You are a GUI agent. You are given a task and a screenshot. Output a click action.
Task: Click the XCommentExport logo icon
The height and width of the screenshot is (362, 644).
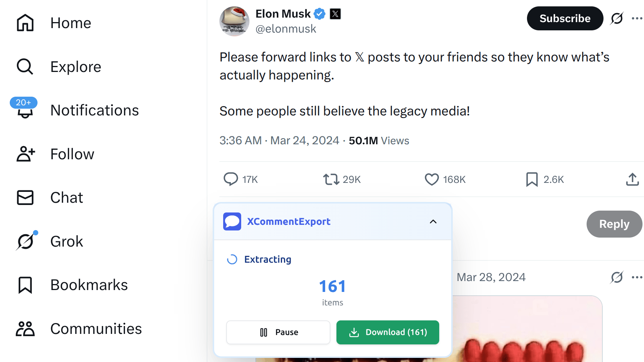click(x=232, y=221)
